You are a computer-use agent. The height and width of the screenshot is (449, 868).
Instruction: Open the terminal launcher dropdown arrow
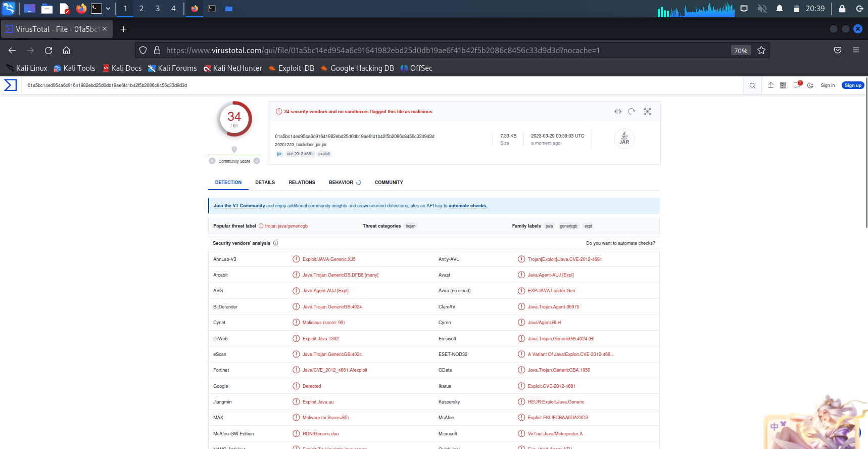tap(108, 9)
